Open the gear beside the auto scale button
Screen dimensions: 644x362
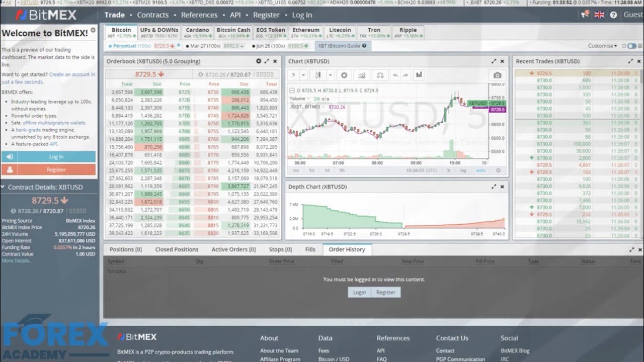(x=499, y=170)
